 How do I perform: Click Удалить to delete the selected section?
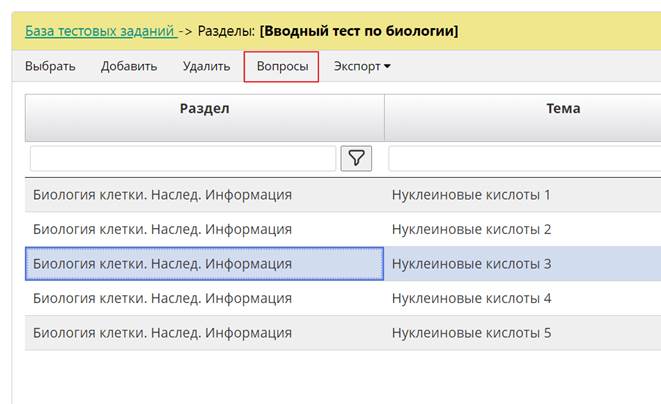tap(207, 67)
